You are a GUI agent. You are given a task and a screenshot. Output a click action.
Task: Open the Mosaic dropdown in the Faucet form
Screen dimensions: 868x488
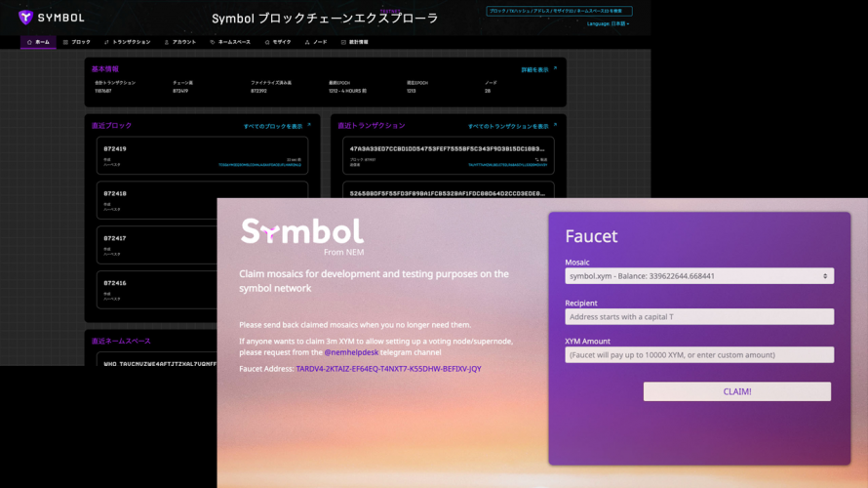coord(699,276)
